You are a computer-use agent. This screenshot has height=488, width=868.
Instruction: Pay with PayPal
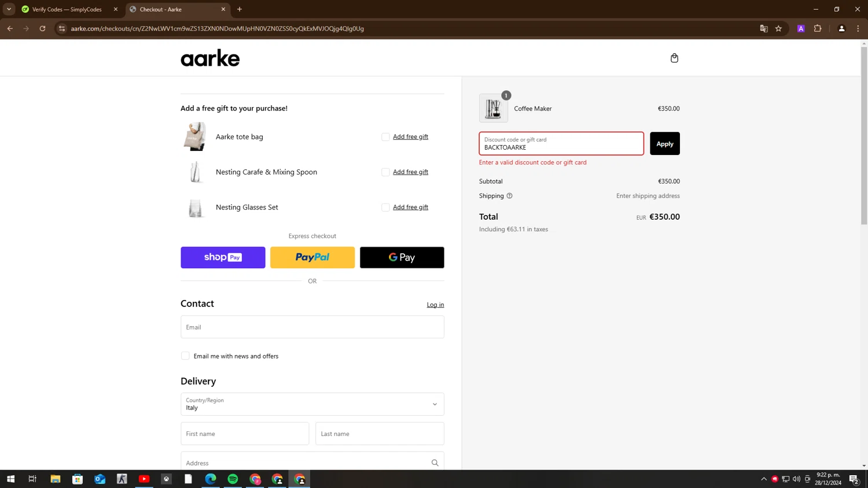[312, 257]
